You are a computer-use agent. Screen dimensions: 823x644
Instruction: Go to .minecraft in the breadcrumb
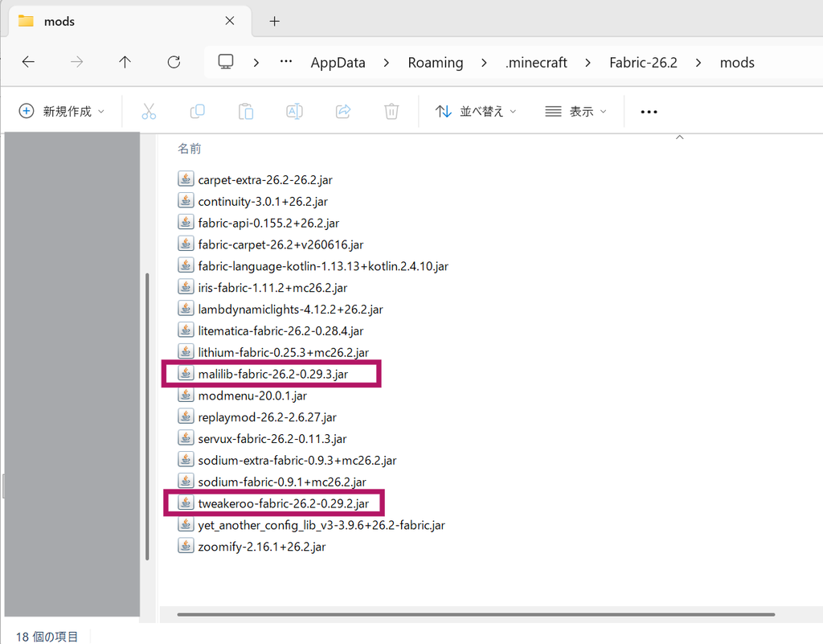pos(536,63)
